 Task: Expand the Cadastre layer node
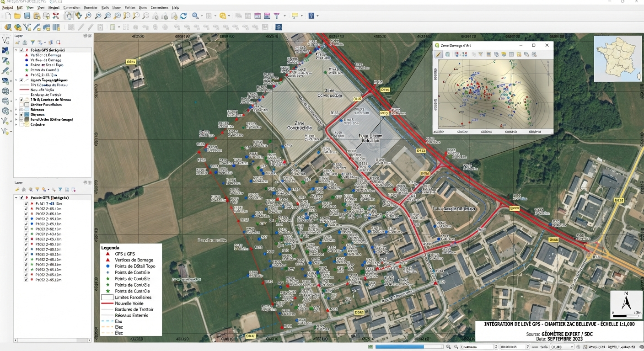tap(16, 125)
